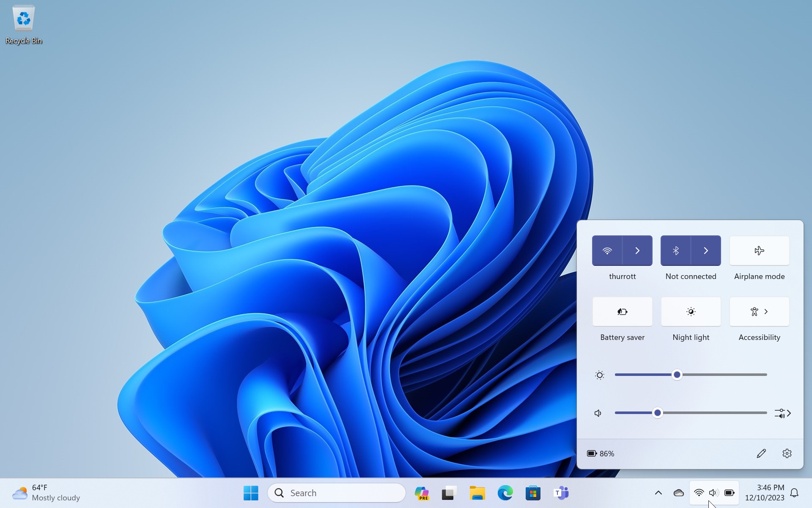Expand Bluetooth devices chevron
The width and height of the screenshot is (812, 508).
point(706,251)
